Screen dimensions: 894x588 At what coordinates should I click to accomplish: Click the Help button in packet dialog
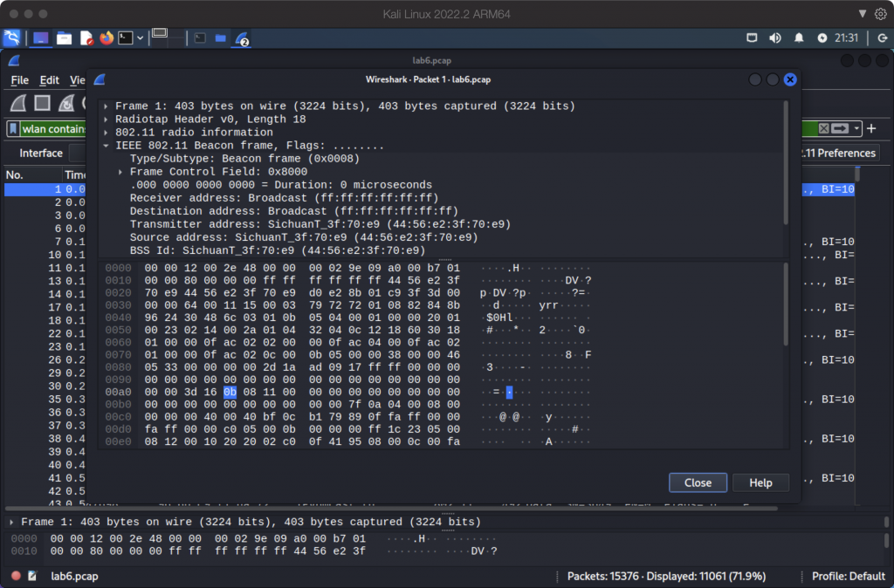point(760,482)
